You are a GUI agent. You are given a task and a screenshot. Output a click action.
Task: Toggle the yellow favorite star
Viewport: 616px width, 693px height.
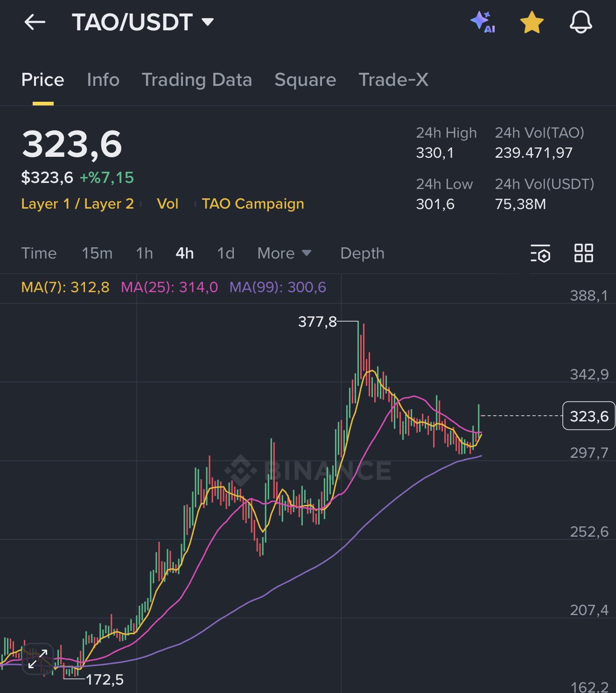tap(532, 22)
